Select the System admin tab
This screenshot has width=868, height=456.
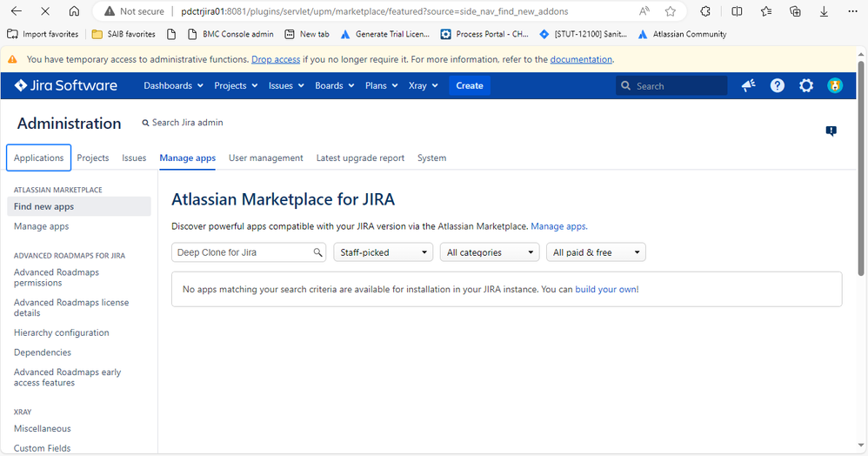431,158
